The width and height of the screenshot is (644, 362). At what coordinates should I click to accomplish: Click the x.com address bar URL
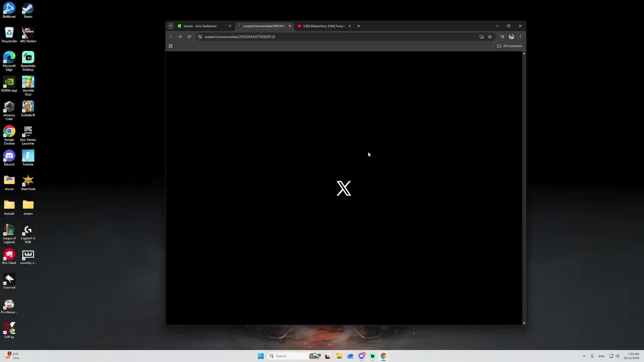coord(240,37)
